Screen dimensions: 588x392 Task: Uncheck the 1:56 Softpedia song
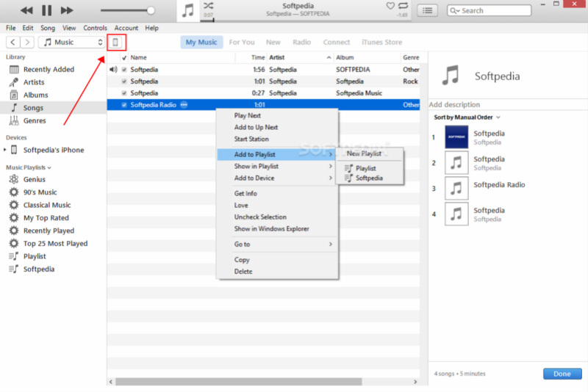click(124, 70)
